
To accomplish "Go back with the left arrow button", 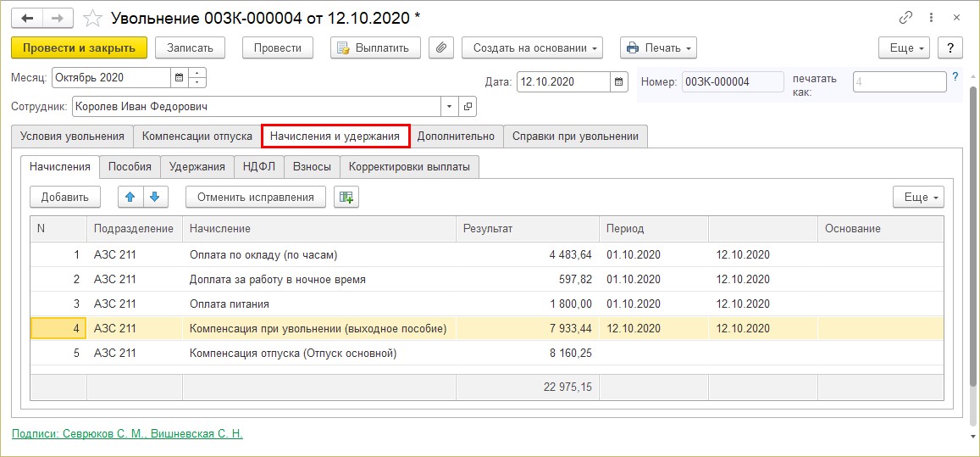I will click(27, 18).
